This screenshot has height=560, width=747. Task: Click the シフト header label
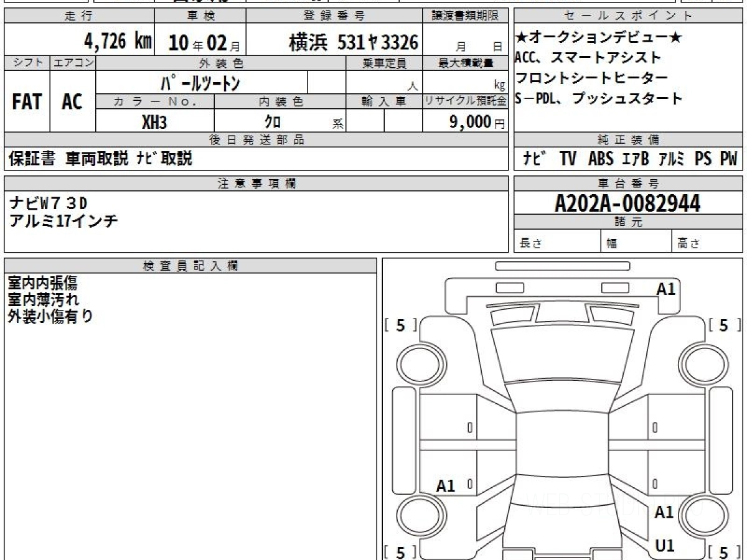(27, 63)
